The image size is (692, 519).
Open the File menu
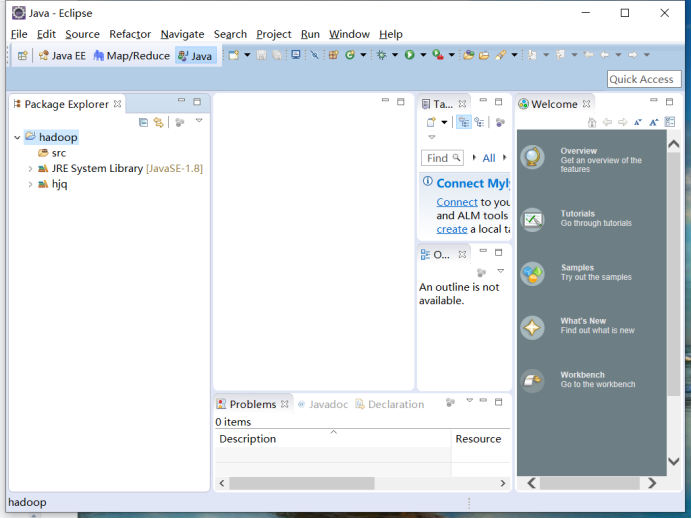pyautogui.click(x=19, y=34)
